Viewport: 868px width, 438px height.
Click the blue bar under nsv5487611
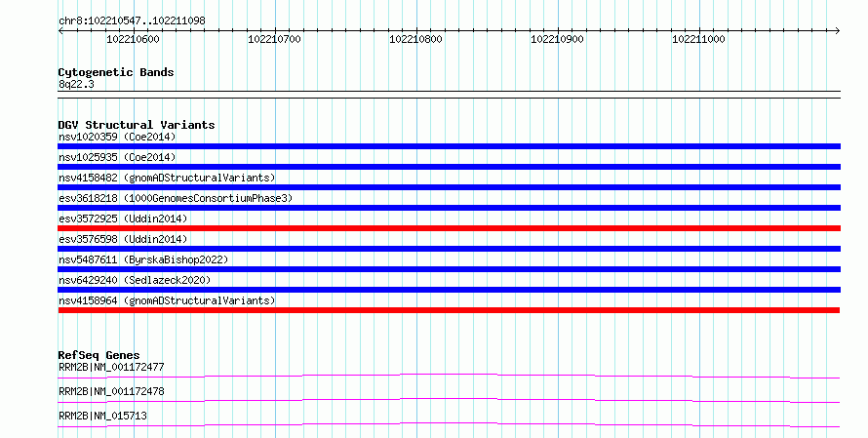pos(449,269)
